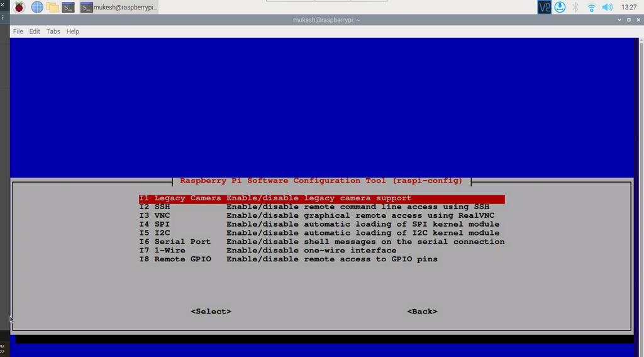Select I6 Serial Port option
Viewport: 644px width, 357px height.
coord(321,242)
